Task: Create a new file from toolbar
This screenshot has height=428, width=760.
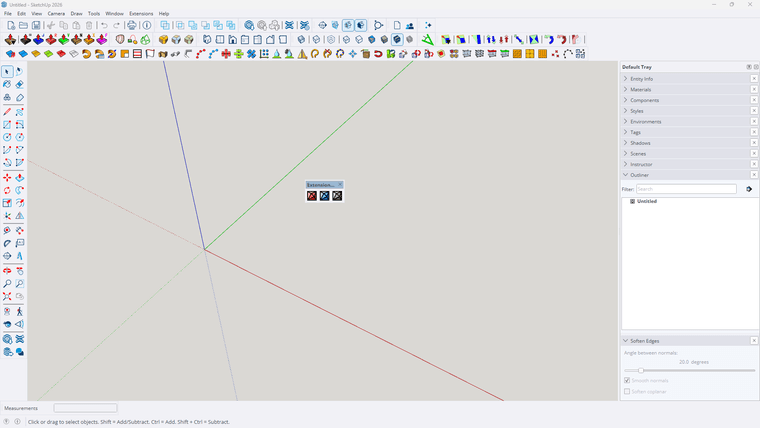Action: [11, 25]
